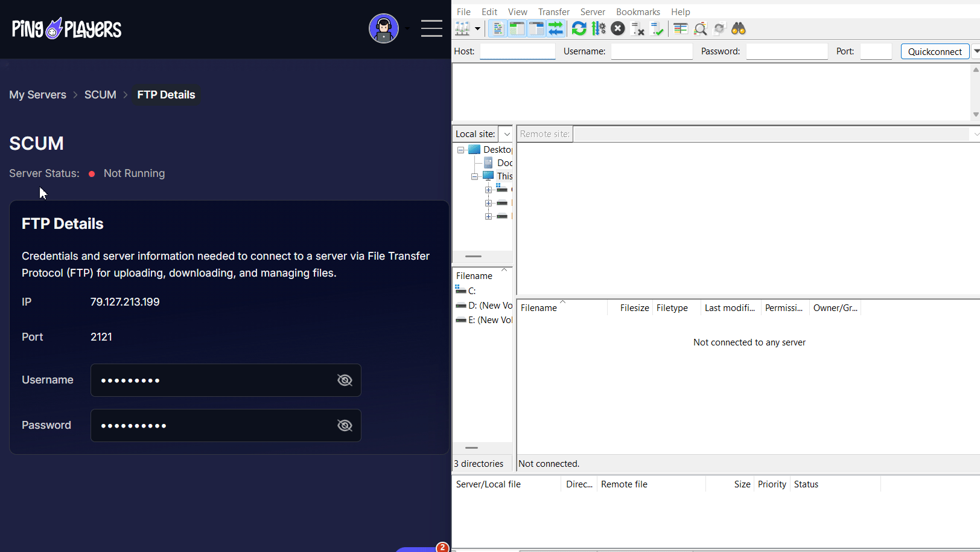The height and width of the screenshot is (552, 980).
Task: Open FileZilla Edit menu
Action: pyautogui.click(x=489, y=11)
